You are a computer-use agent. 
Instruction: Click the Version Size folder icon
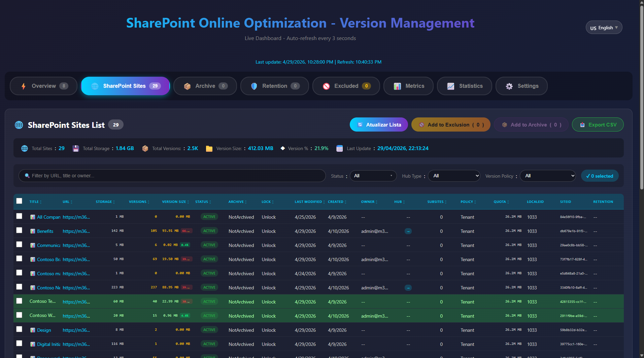click(209, 148)
